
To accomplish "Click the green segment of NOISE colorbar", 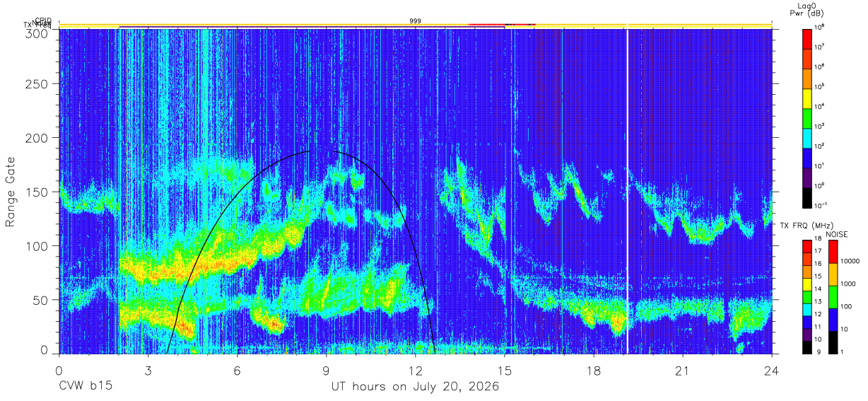I will click(x=833, y=296).
